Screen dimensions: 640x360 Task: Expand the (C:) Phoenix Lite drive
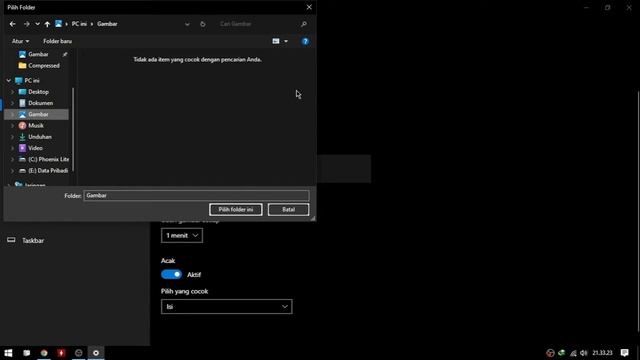[x=12, y=160]
